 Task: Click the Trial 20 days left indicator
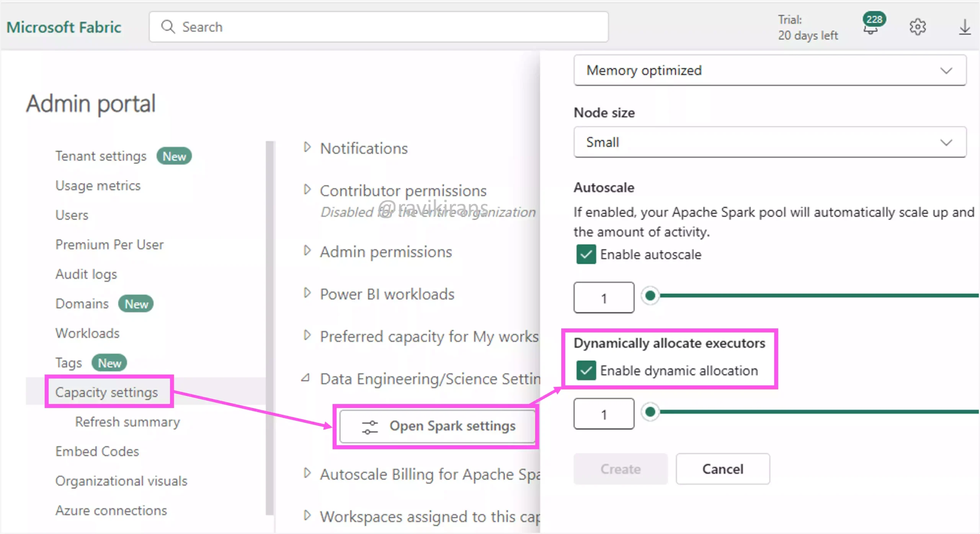point(807,27)
